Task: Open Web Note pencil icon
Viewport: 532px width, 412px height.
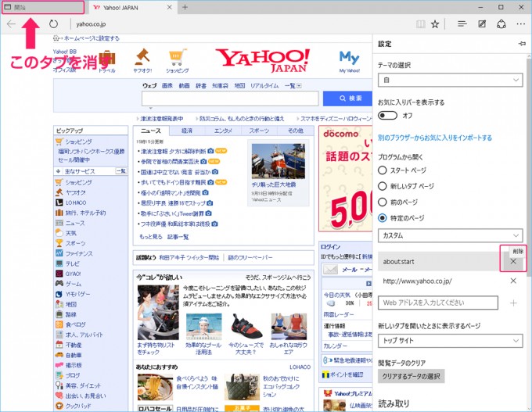Action: click(x=482, y=23)
